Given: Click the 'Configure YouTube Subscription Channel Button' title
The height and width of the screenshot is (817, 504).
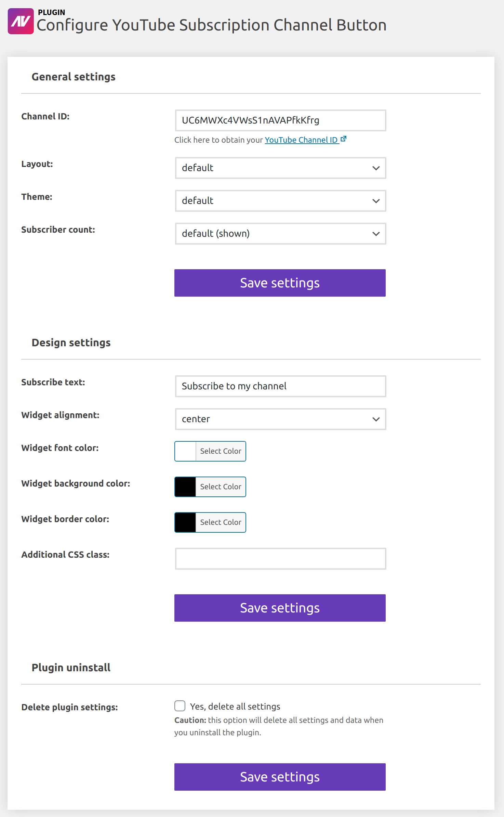Looking at the screenshot, I should click(x=212, y=25).
